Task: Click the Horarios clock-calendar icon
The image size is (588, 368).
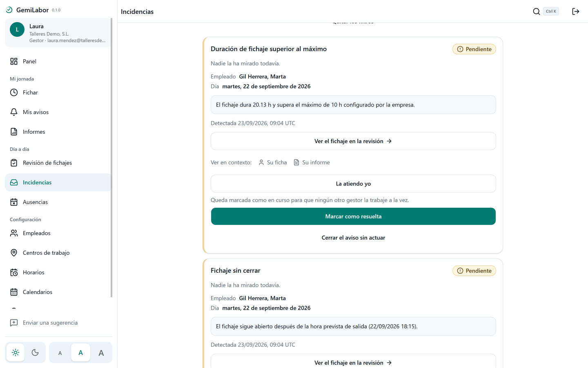Action: tap(14, 272)
